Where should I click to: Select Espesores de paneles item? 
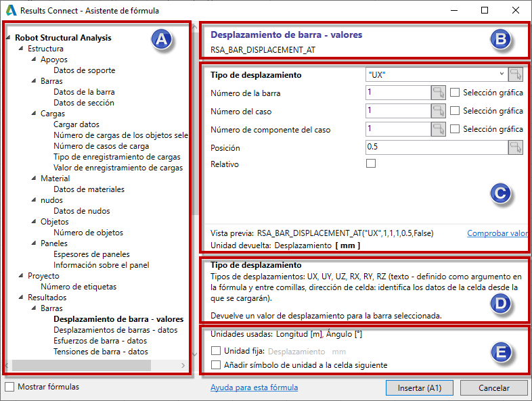tap(91, 254)
